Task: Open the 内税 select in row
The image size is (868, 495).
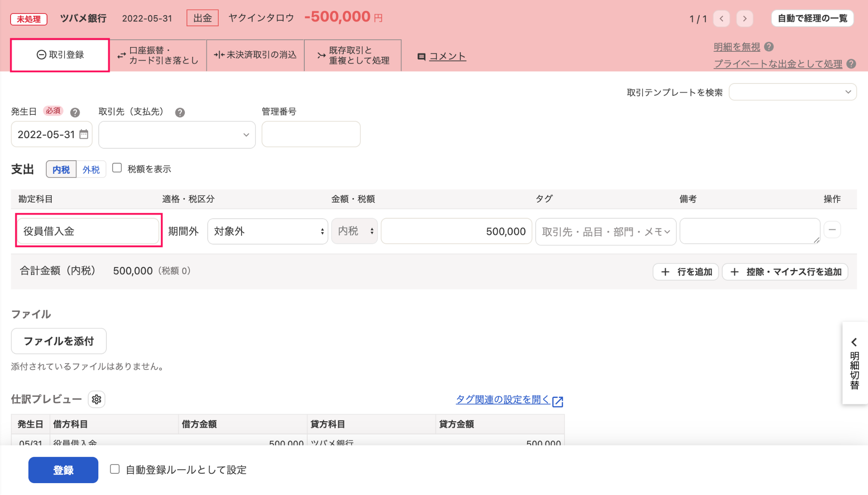Action: click(x=355, y=231)
